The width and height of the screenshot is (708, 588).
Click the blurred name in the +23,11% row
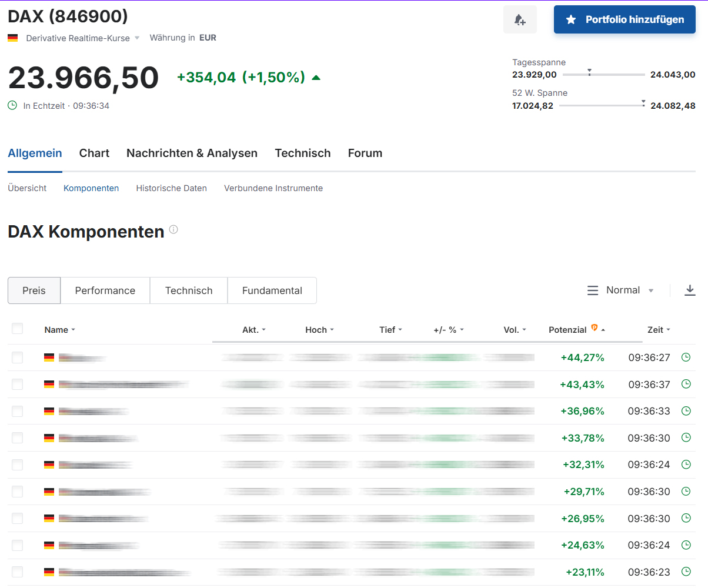pos(125,572)
